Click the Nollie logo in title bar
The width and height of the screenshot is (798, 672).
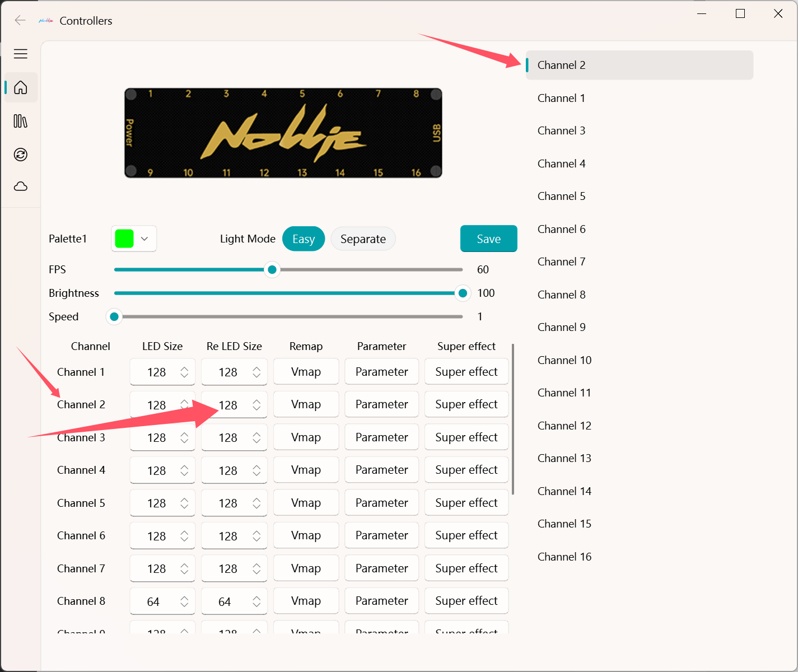(46, 21)
